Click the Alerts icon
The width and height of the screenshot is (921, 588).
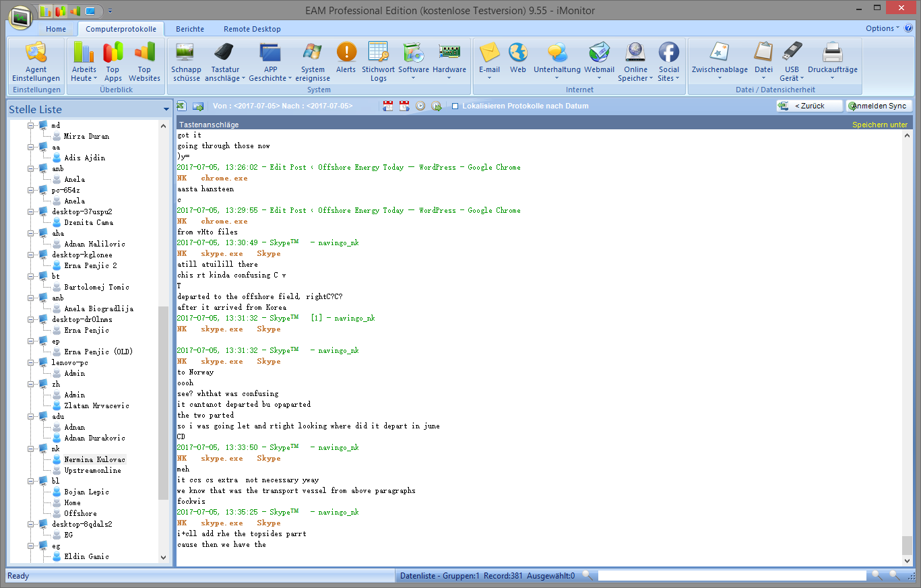click(x=346, y=62)
